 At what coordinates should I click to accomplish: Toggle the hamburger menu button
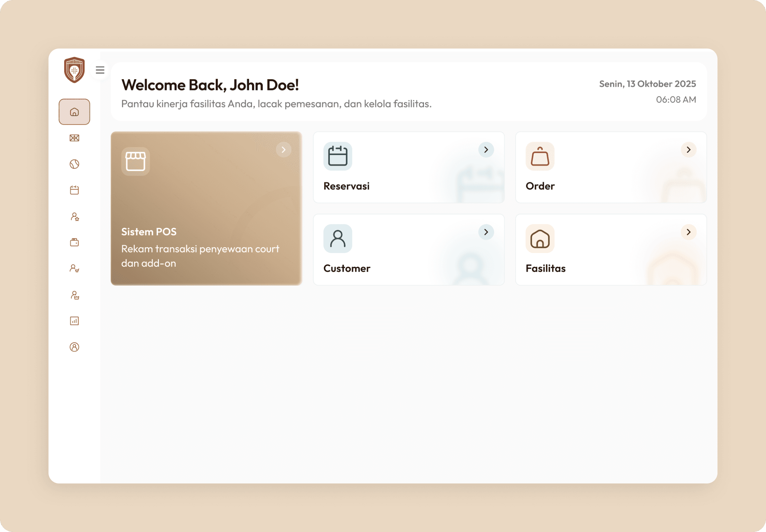coord(100,70)
